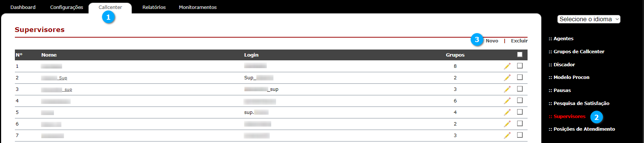Click Novo to add a supervisor
The image size is (644, 143).
[492, 41]
